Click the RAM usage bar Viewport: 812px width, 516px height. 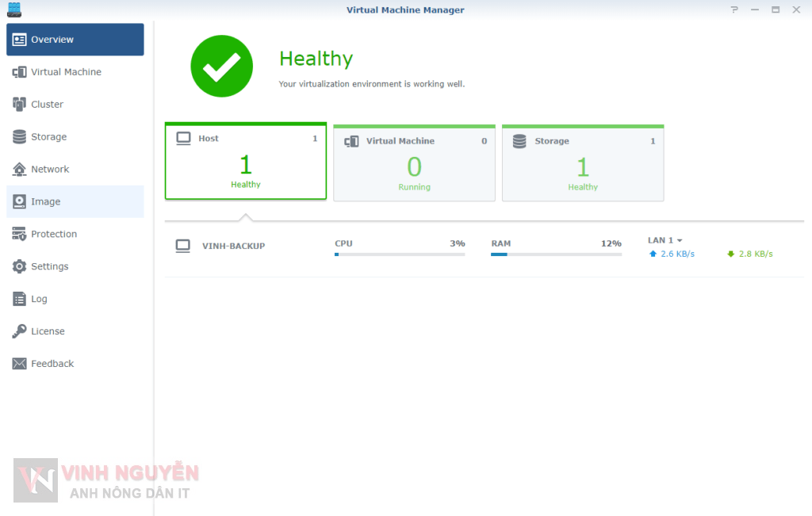(x=556, y=254)
